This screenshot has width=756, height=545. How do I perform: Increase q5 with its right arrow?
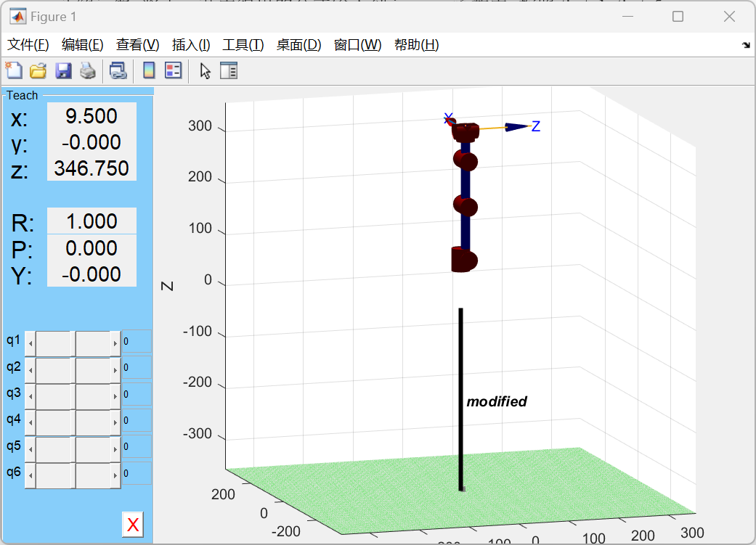[x=115, y=449]
